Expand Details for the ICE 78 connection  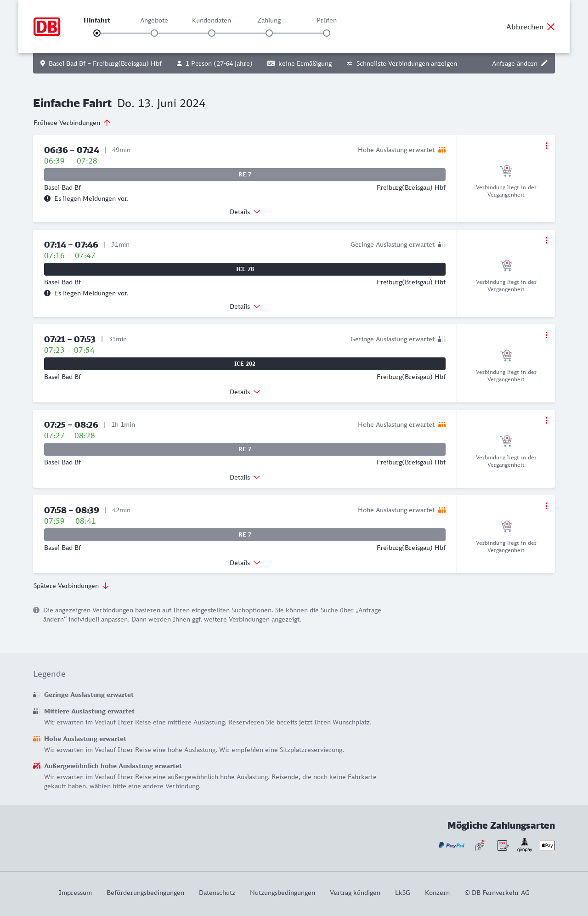point(245,306)
